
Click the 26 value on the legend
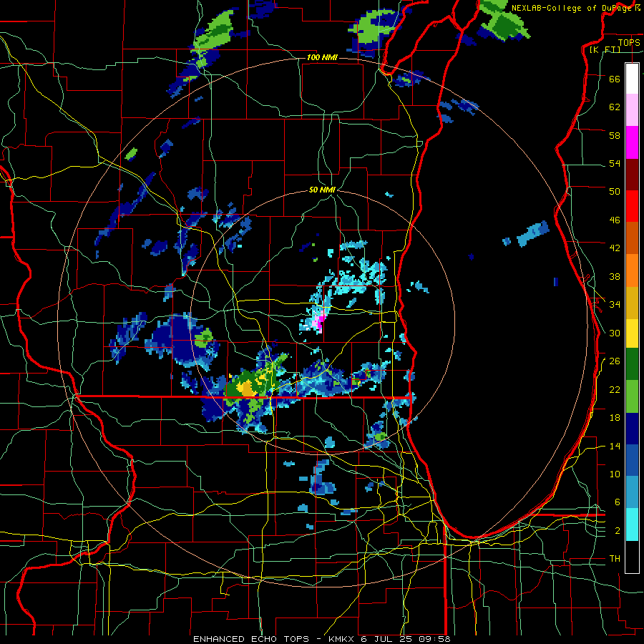[x=615, y=361]
